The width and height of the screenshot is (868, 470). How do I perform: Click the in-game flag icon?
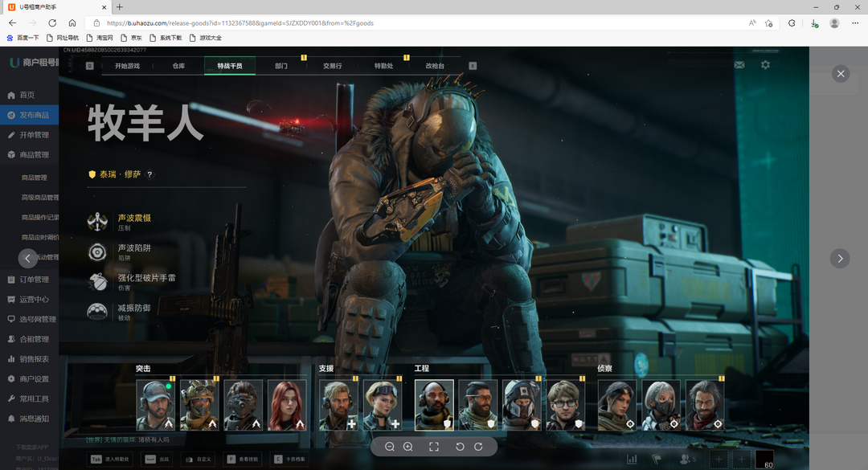click(x=657, y=459)
